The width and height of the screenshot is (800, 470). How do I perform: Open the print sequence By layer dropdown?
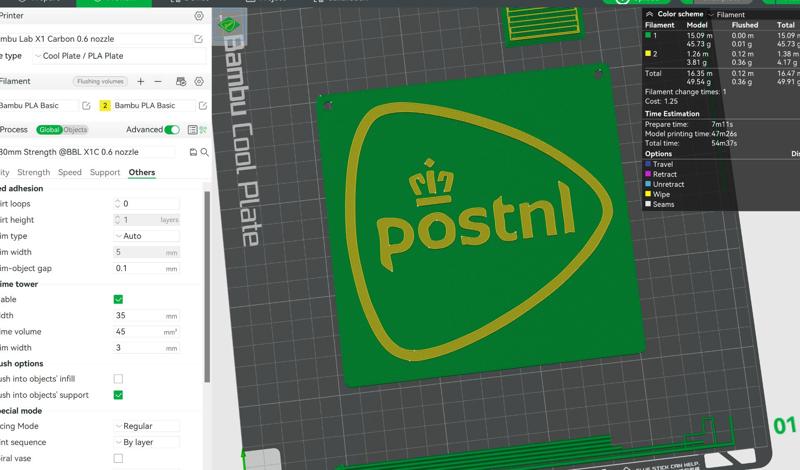[x=146, y=442]
